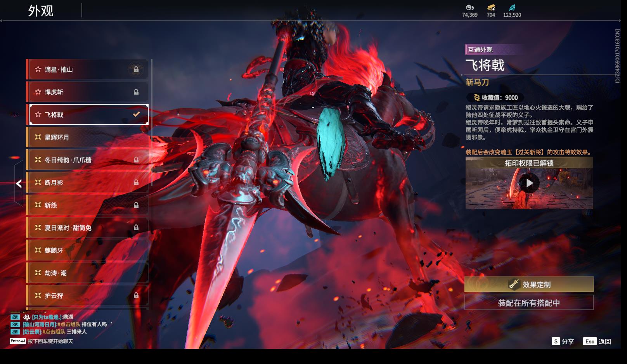Image resolution: width=627 pixels, height=364 pixels.
Task: Click the chat input prompt 按下回车键开始聊天
Action: coord(50,341)
